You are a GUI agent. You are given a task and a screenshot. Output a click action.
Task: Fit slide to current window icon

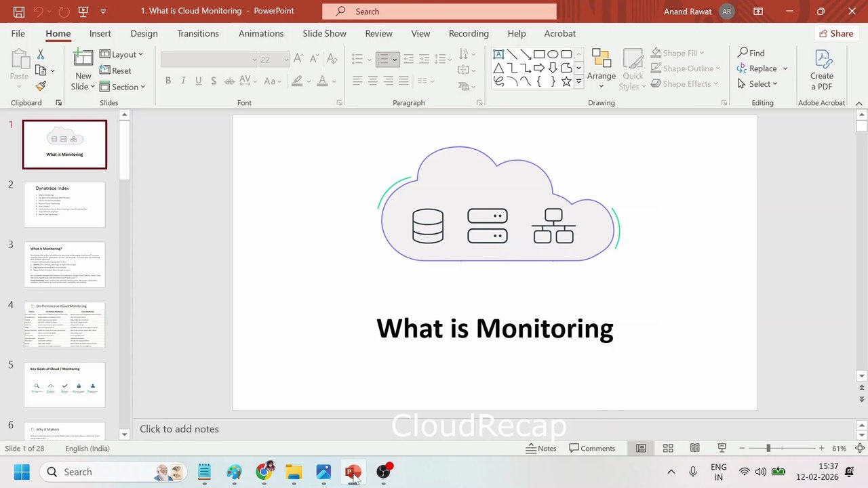pyautogui.click(x=860, y=448)
